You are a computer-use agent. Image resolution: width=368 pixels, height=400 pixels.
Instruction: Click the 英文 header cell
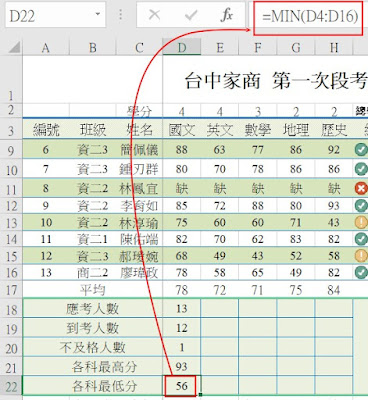(220, 129)
